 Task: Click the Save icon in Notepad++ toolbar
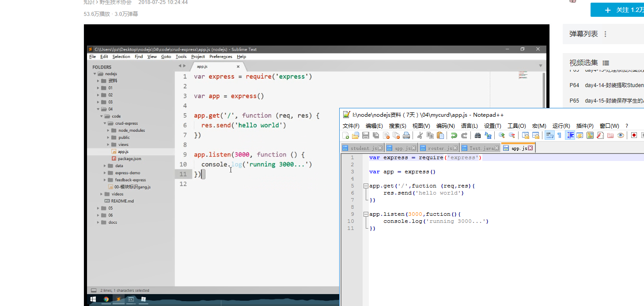366,135
